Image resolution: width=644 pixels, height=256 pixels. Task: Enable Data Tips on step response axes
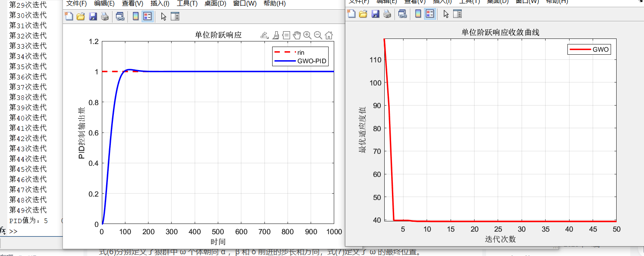[286, 35]
